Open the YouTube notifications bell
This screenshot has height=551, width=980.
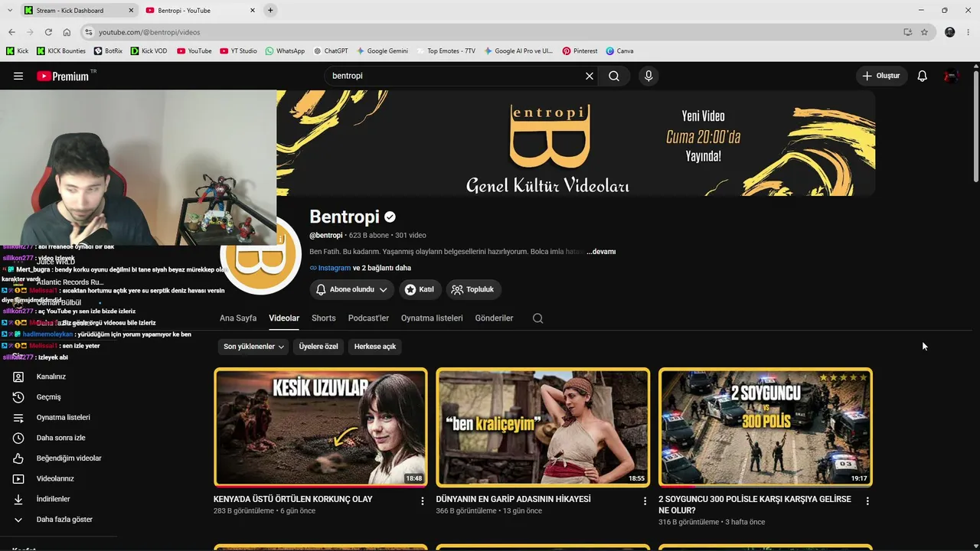(923, 76)
